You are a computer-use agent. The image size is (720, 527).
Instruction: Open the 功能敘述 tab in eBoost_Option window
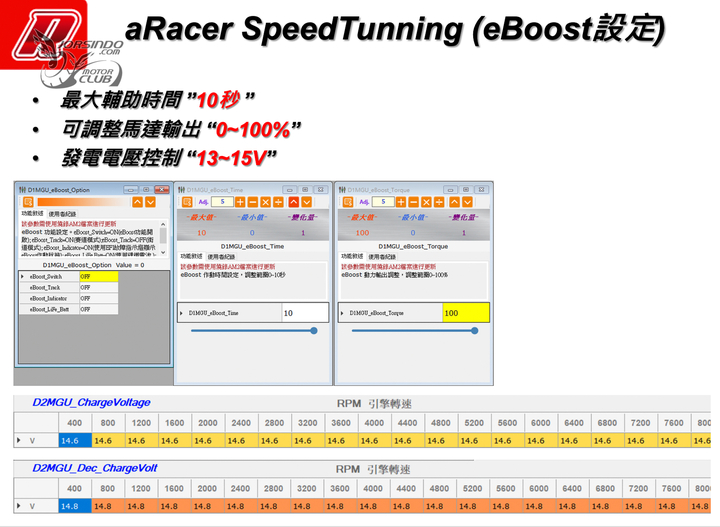pos(32,213)
